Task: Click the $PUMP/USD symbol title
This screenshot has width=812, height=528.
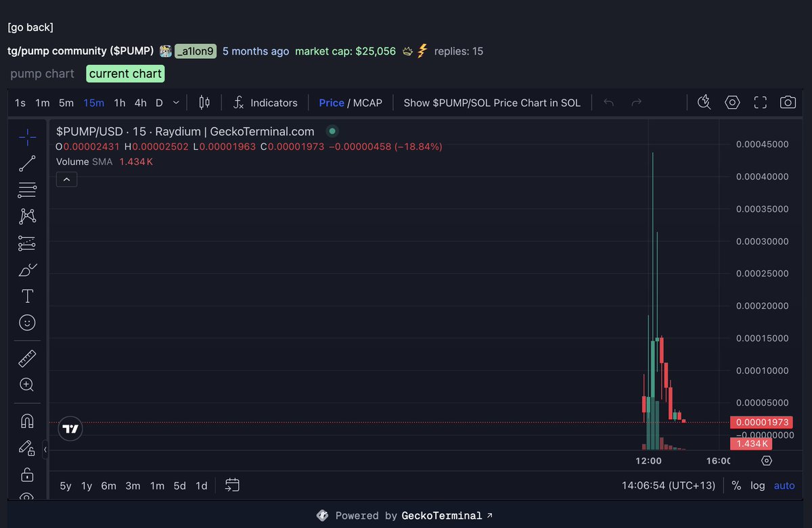Action: pyautogui.click(x=185, y=131)
